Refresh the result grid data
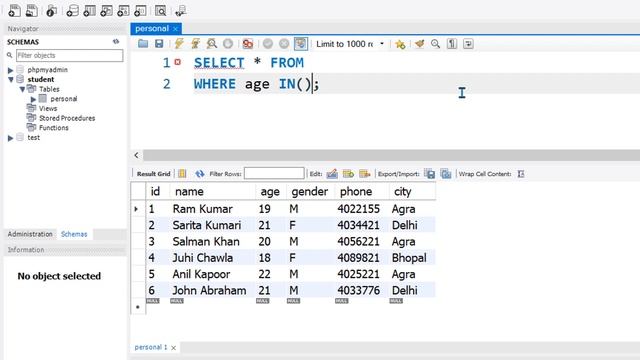Viewport: 640px width, 360px height. click(200, 174)
